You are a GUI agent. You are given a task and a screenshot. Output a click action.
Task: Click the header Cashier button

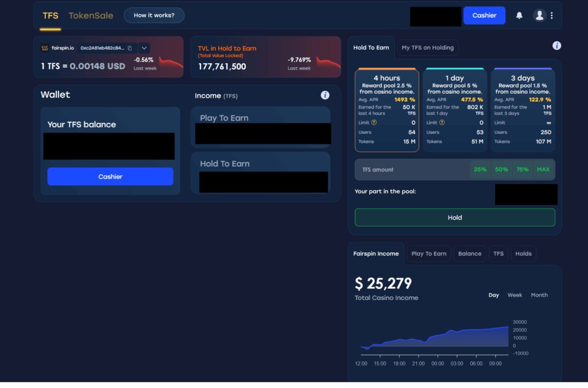[484, 16]
